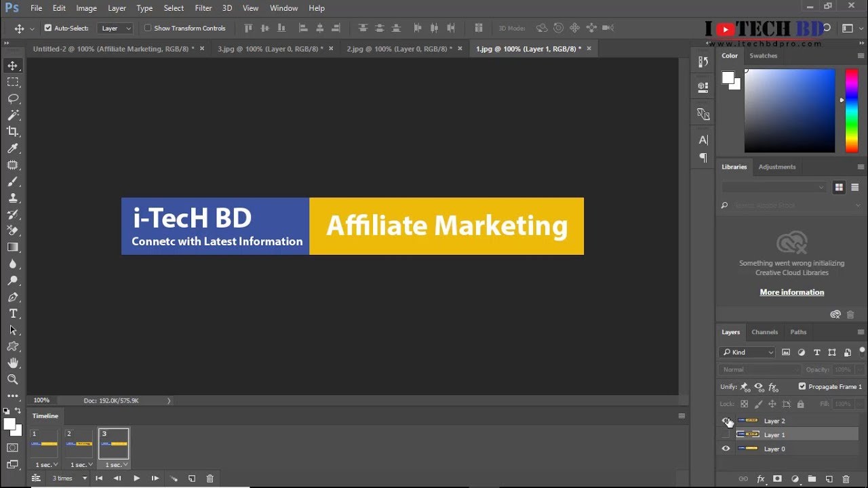
Task: Enable Quick Mask mode
Action: click(13, 448)
